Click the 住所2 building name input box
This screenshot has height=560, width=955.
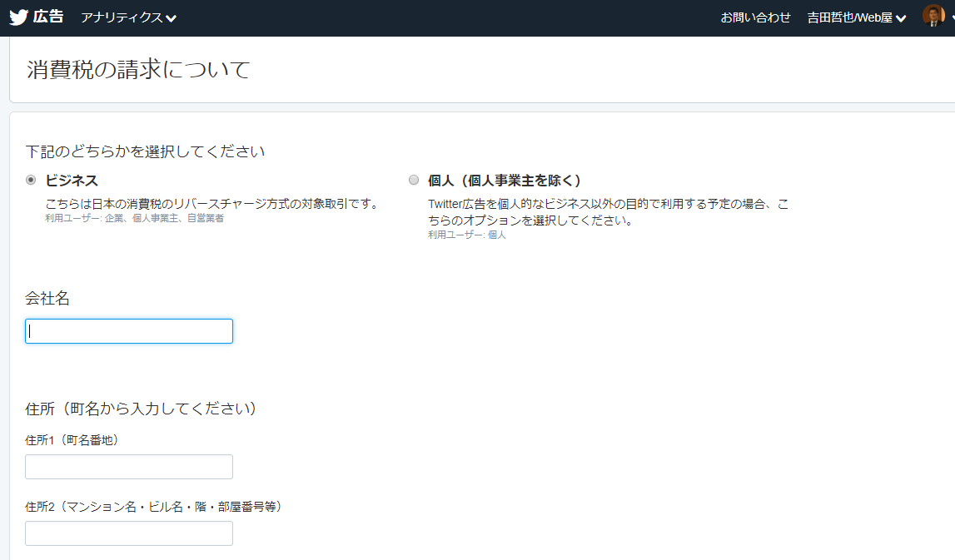129,533
